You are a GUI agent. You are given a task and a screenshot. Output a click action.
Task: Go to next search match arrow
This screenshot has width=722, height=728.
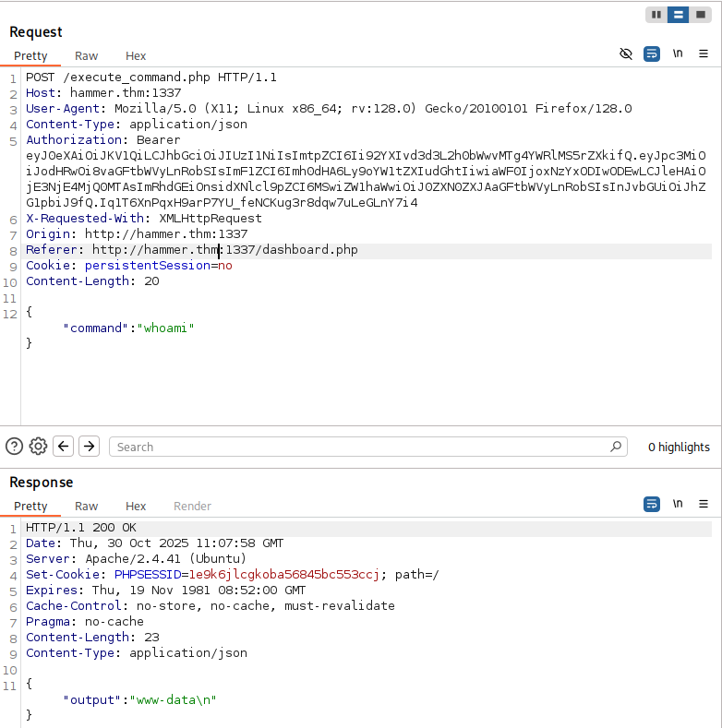point(89,447)
